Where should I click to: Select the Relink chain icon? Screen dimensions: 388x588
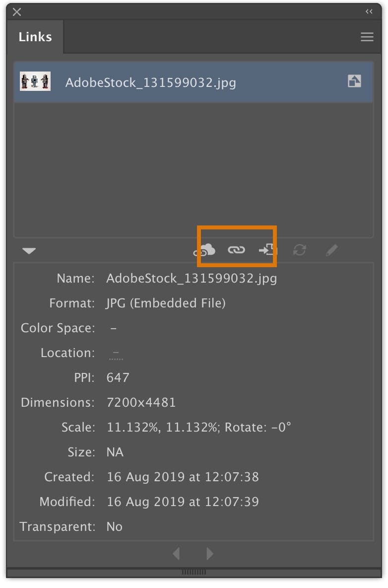tap(236, 250)
